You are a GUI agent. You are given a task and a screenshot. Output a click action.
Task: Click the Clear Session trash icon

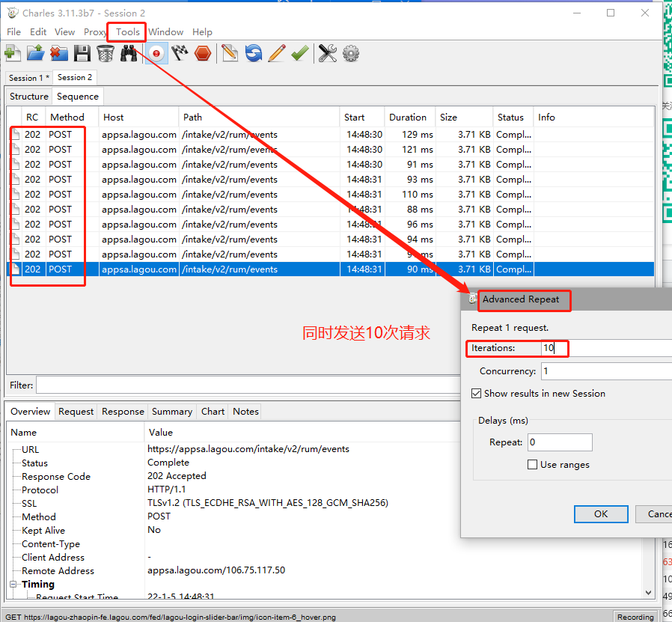105,54
